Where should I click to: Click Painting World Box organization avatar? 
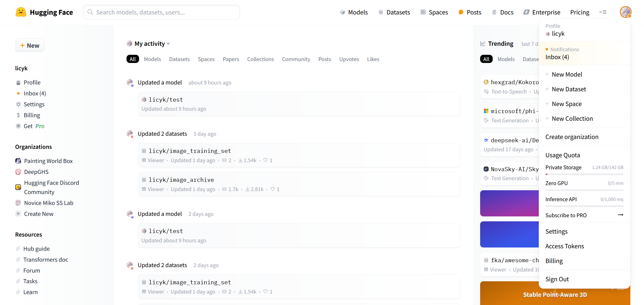click(x=18, y=161)
